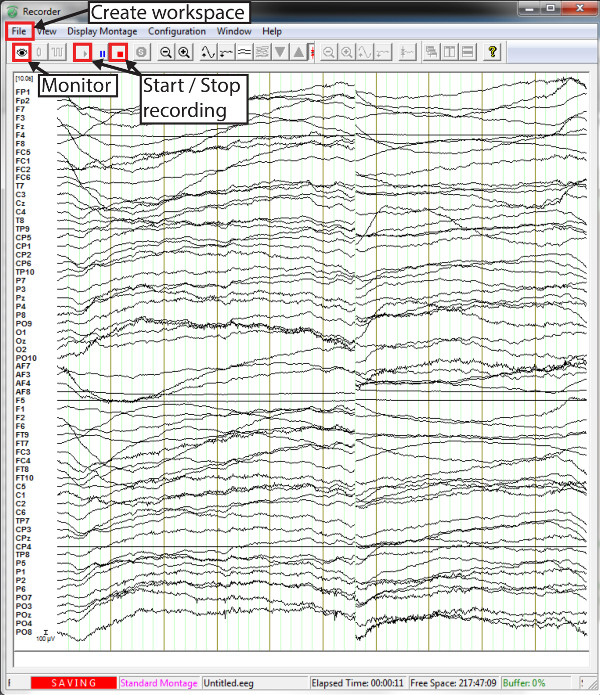Start recording with the play button
Viewport: 600px width, 695px height.
83,53
